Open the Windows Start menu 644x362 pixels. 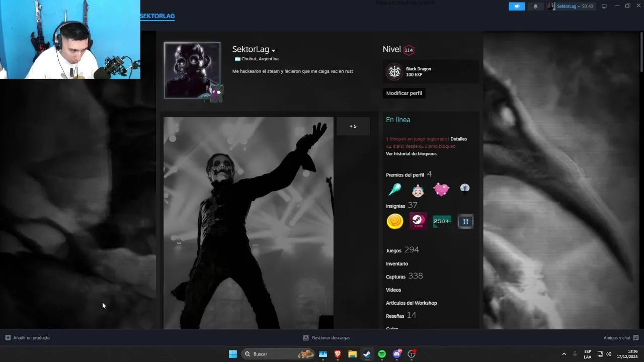[233, 354]
